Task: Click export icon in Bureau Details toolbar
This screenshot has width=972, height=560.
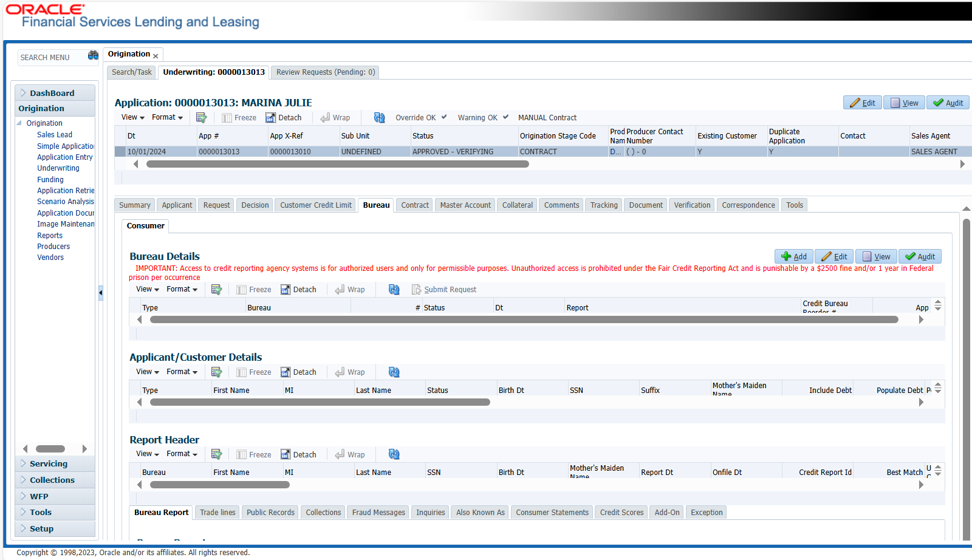Action: tap(216, 290)
